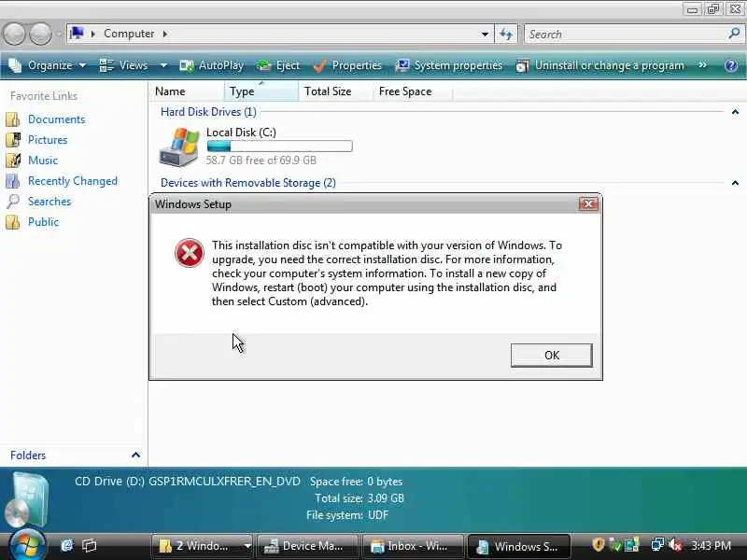Click the Local Disk (C:) label

click(x=241, y=133)
